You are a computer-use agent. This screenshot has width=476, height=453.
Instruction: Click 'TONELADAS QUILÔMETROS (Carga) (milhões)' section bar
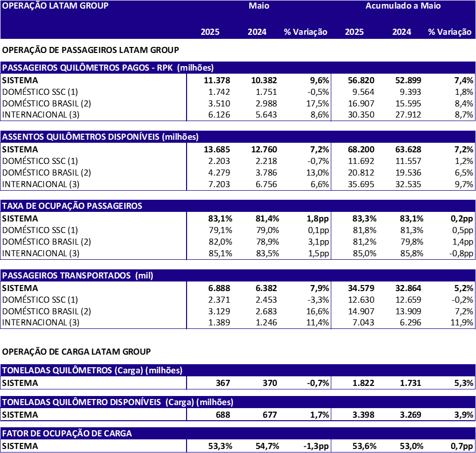tap(238, 370)
